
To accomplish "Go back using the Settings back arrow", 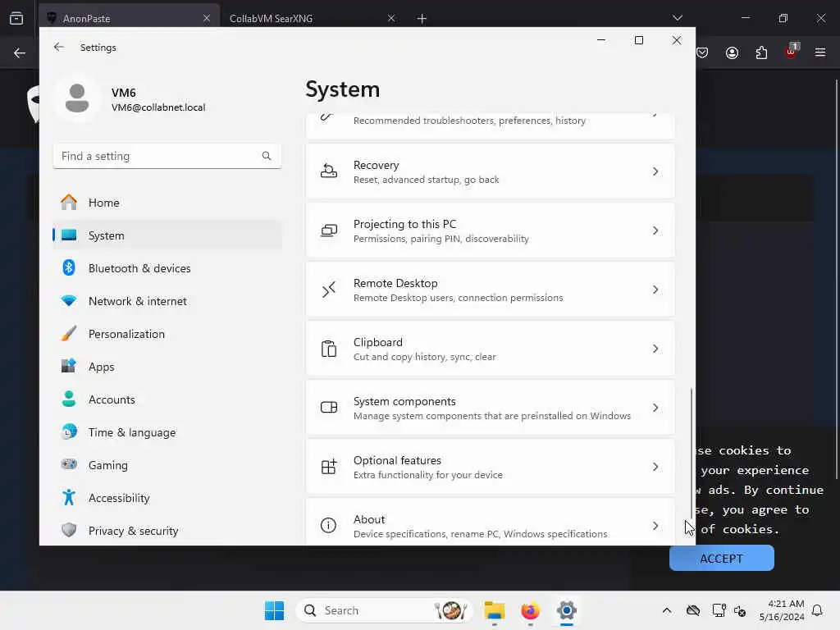I will coord(59,47).
